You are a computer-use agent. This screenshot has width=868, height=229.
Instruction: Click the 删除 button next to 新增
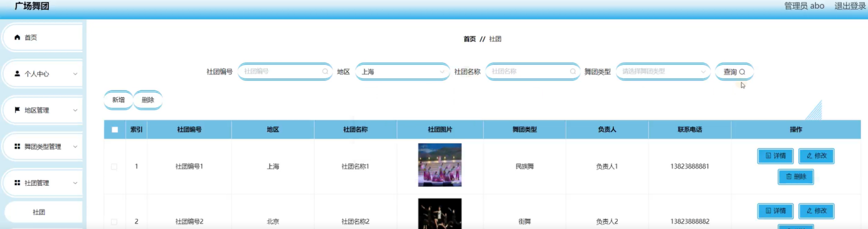tap(148, 100)
